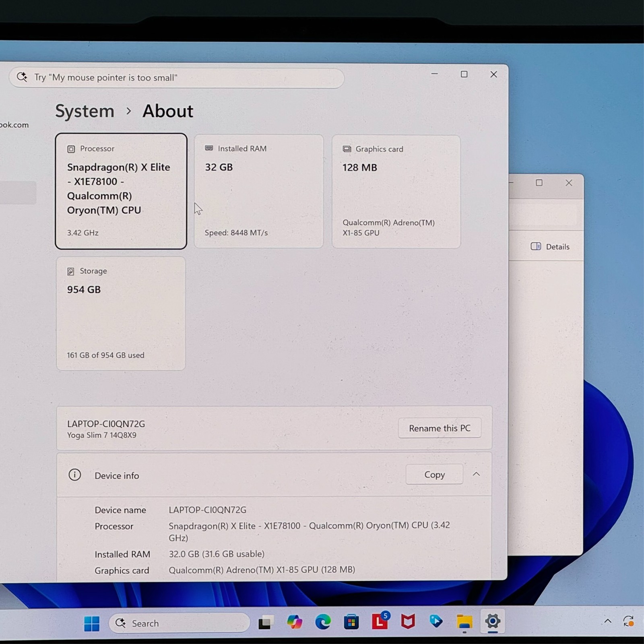The image size is (644, 644).
Task: Show hidden system tray icons
Action: pos(608,621)
